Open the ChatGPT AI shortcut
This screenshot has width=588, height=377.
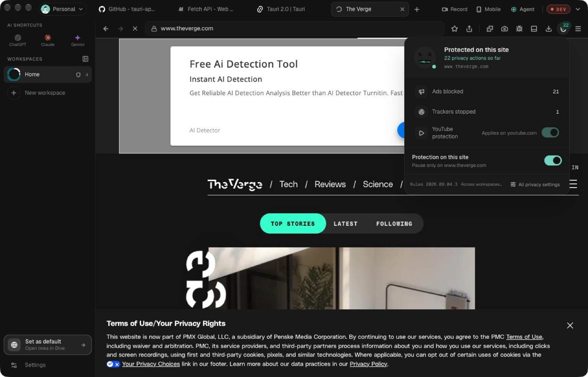tap(18, 40)
